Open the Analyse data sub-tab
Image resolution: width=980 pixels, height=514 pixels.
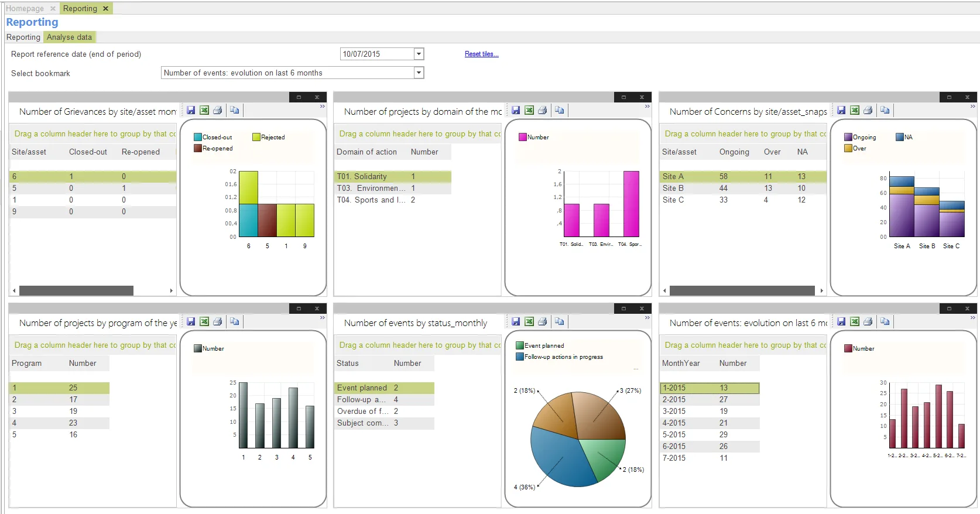tap(69, 37)
